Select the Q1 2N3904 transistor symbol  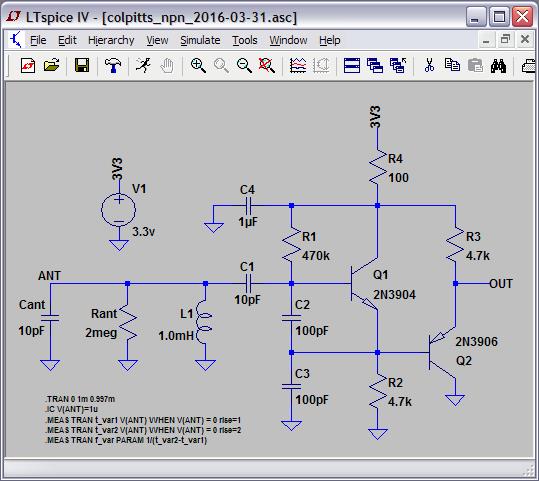point(364,284)
